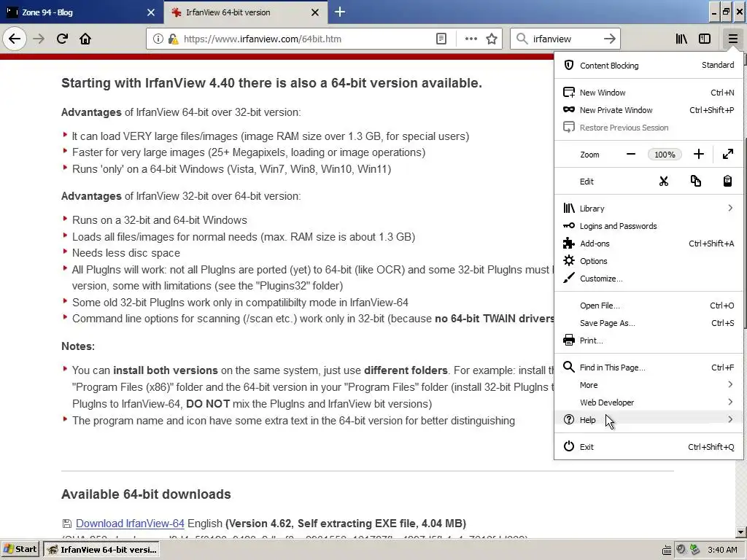
Task: Open page actions three-dot menu
Action: tap(471, 39)
